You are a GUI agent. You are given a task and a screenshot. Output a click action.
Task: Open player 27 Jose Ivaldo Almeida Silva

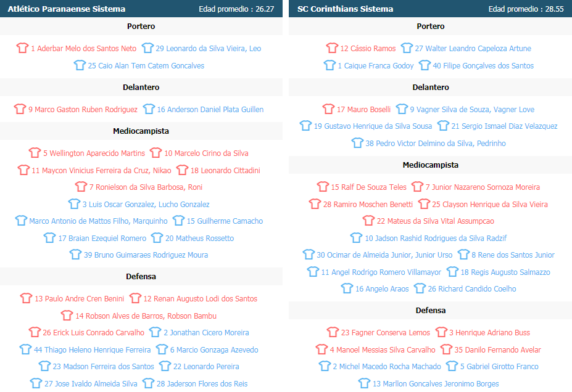[91, 383]
